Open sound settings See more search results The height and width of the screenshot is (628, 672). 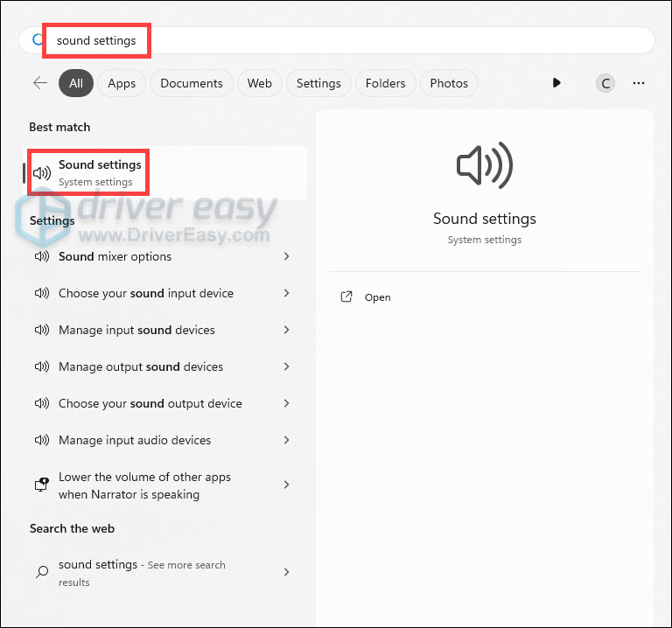point(163,572)
